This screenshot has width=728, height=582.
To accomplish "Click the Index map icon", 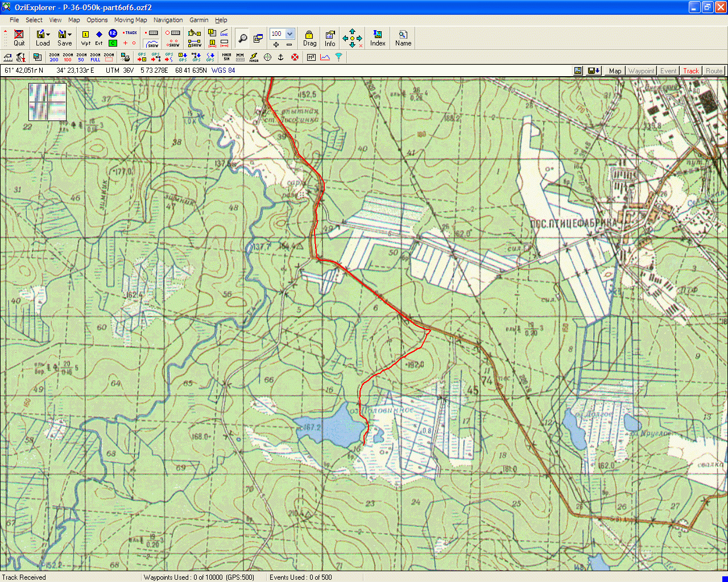I will click(x=378, y=38).
